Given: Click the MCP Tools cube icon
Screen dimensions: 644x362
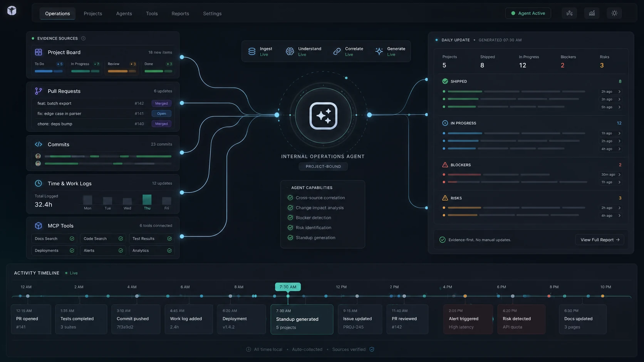Looking at the screenshot, I should point(39,225).
